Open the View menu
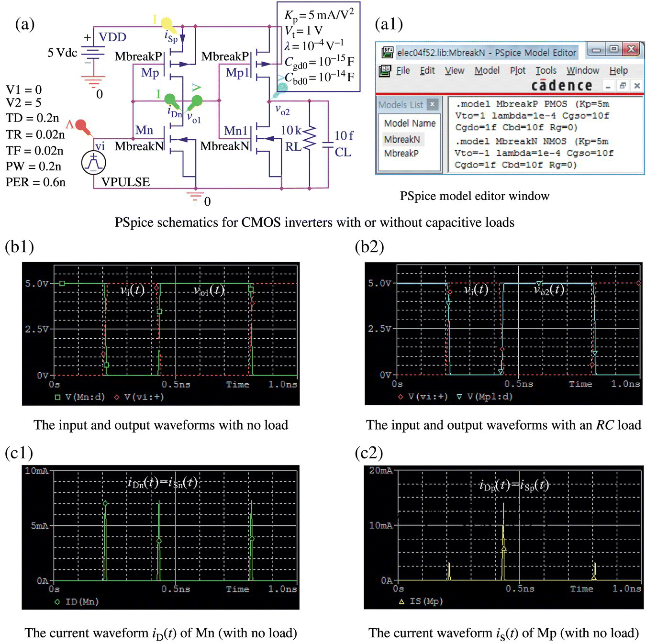The width and height of the screenshot is (646, 644). click(x=455, y=70)
